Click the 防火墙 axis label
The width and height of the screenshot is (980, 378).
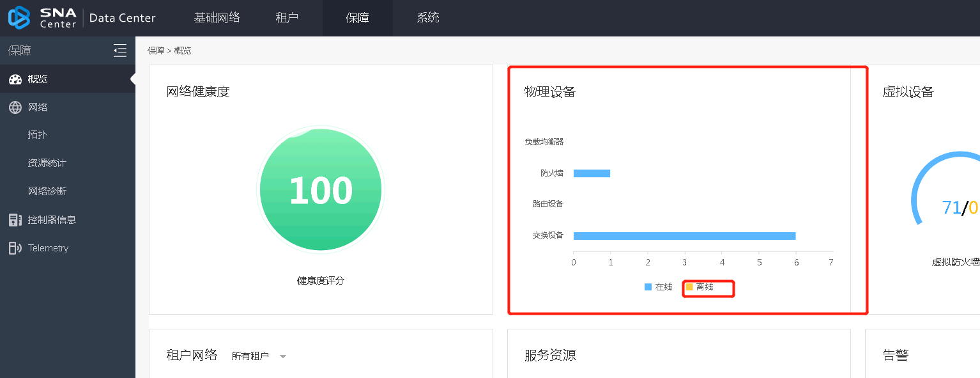pyautogui.click(x=552, y=173)
